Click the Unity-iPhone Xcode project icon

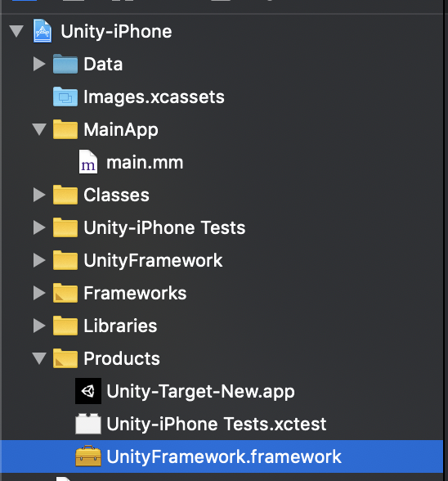[x=43, y=31]
